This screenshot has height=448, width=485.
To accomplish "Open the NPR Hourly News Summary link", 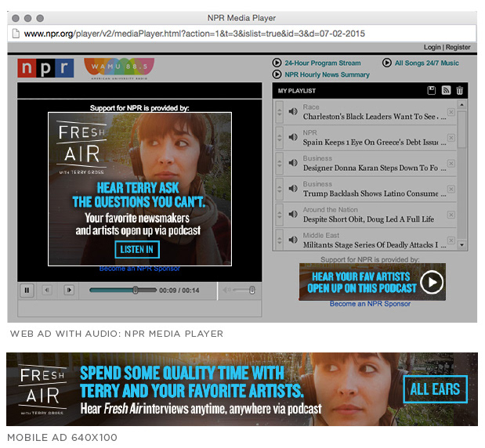I will click(327, 74).
